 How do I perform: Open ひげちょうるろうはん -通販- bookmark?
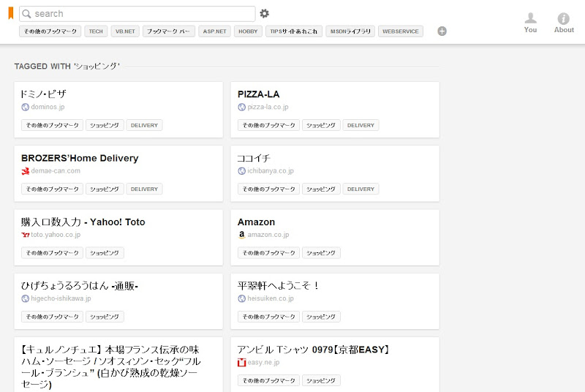[80, 286]
